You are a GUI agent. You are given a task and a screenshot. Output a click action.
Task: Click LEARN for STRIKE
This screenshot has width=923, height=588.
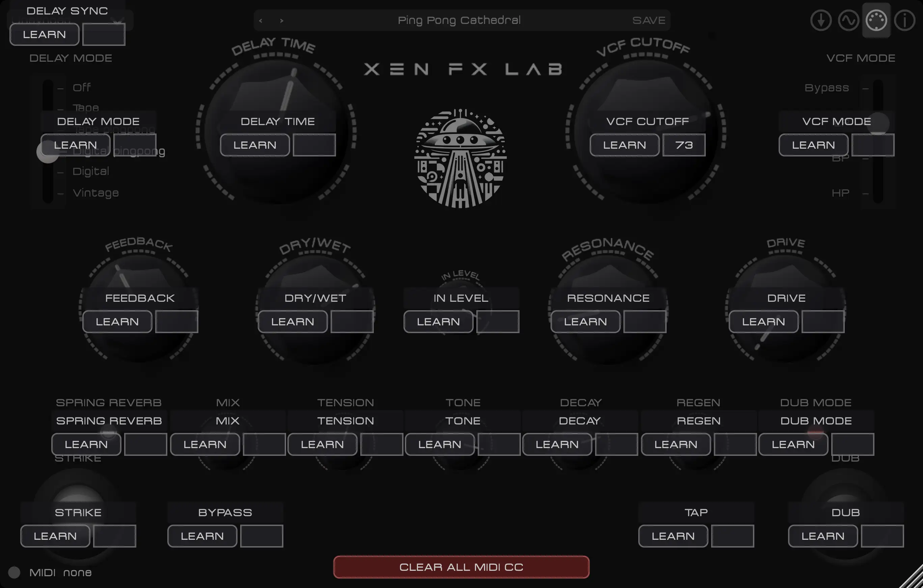pyautogui.click(x=55, y=536)
